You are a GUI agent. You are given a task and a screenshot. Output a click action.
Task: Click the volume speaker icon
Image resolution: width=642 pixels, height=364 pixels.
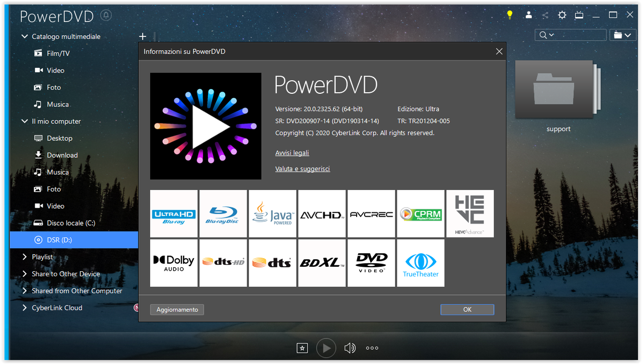(350, 347)
